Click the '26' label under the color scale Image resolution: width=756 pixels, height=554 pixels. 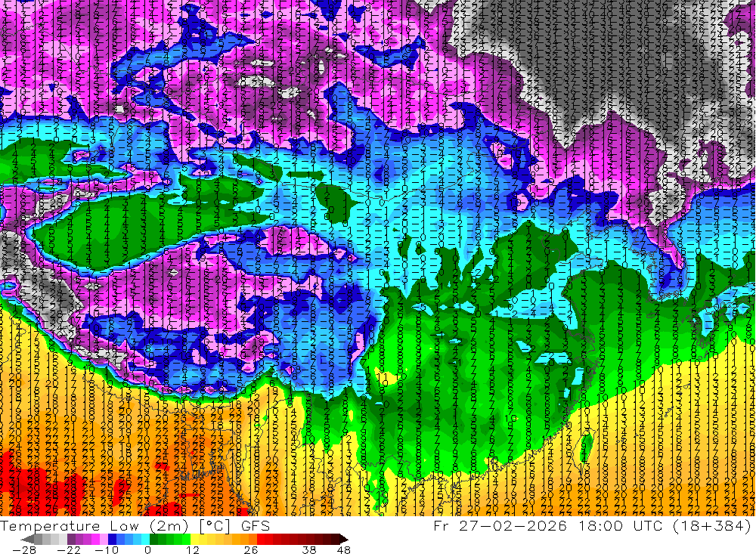click(251, 550)
